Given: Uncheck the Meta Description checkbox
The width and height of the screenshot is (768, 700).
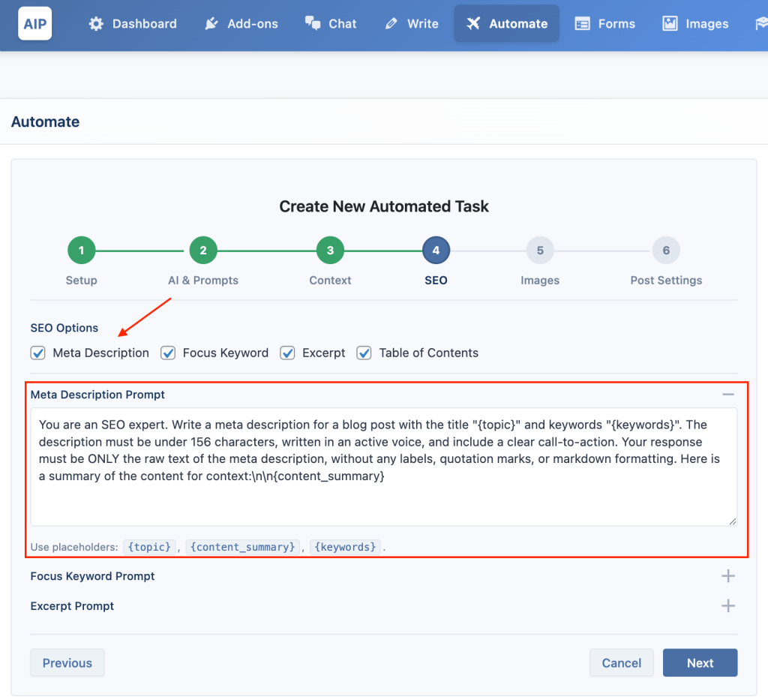Looking at the screenshot, I should click(x=37, y=353).
